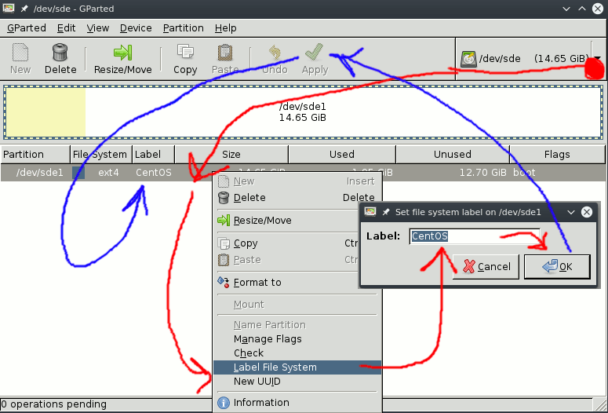Click the Delete trash can toolbar icon
Screen dimensions: 608x413
[60, 52]
